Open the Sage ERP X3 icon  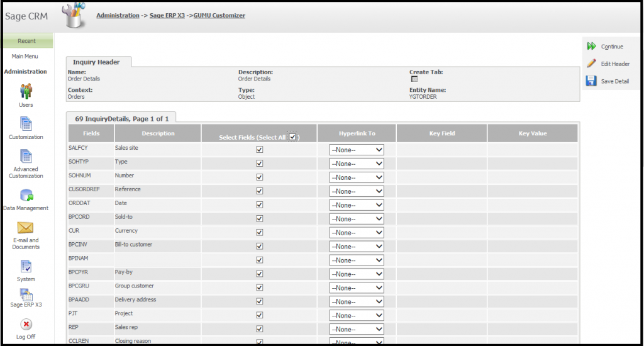click(26, 294)
